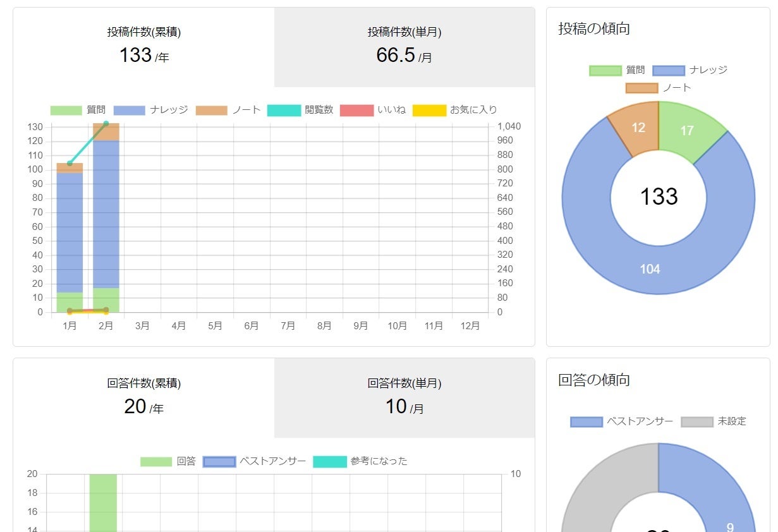The image size is (778, 532).
Task: Click the 10 /月 value
Action: (404, 407)
